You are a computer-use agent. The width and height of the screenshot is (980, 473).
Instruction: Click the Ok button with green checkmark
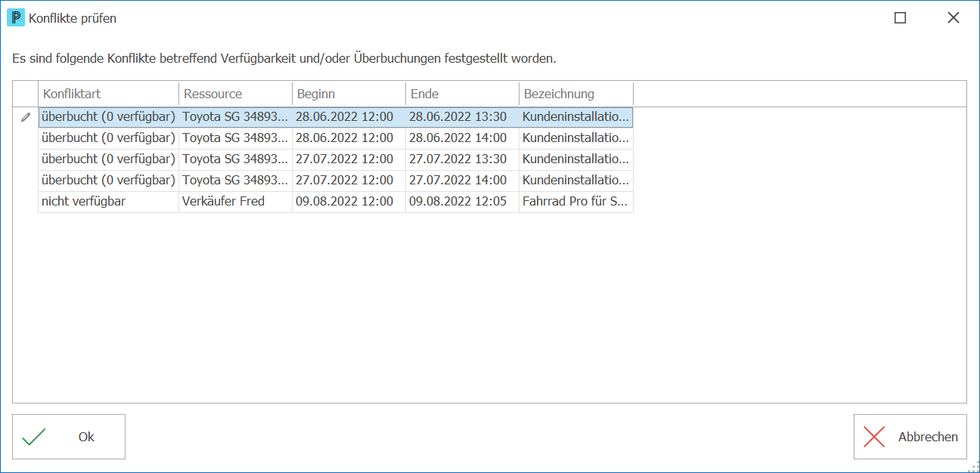(x=69, y=437)
